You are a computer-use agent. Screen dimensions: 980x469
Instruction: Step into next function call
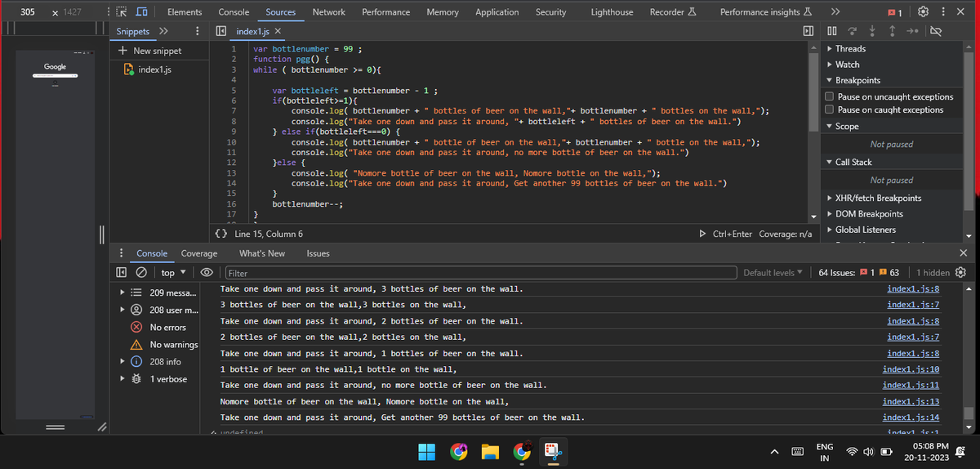(x=874, y=31)
